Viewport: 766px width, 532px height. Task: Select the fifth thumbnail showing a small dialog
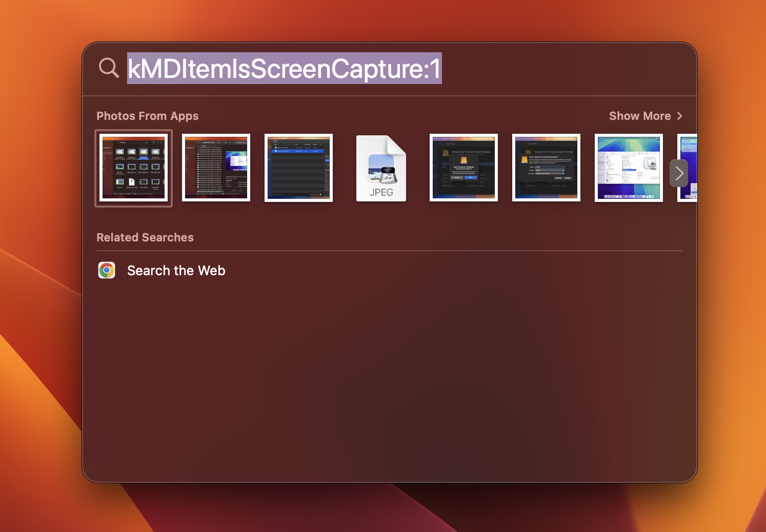[x=463, y=168]
